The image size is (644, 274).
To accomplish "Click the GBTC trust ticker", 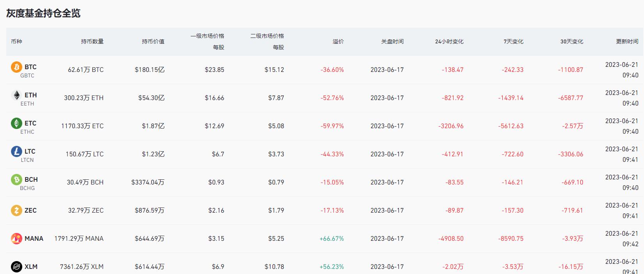I will (27, 75).
